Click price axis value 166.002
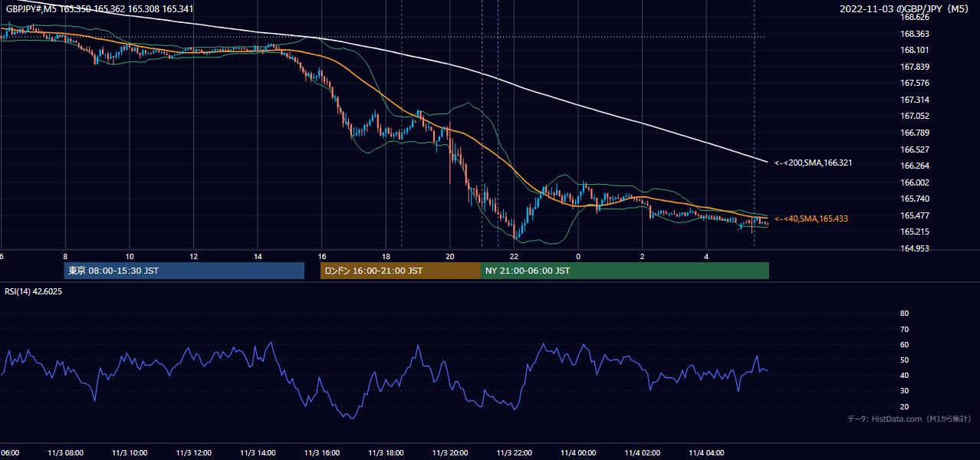This screenshot has width=980, height=460. pos(914,182)
